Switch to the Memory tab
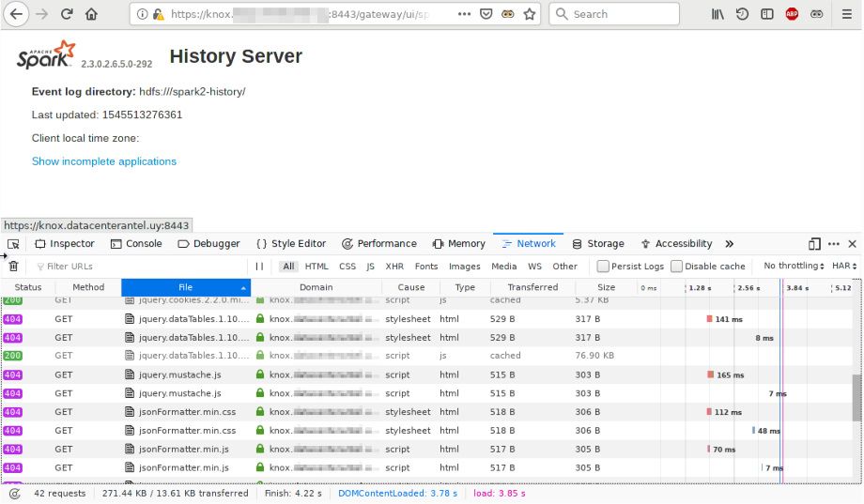The image size is (864, 504). [x=459, y=243]
